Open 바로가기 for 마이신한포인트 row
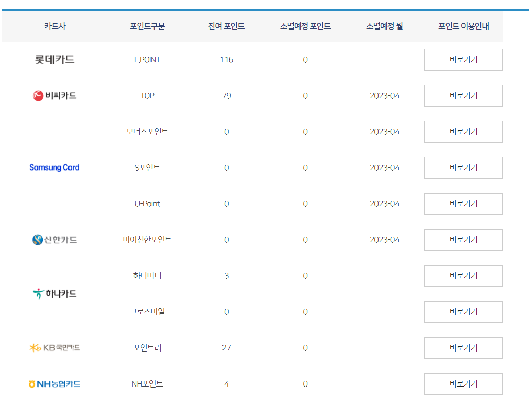The image size is (532, 404). click(463, 240)
